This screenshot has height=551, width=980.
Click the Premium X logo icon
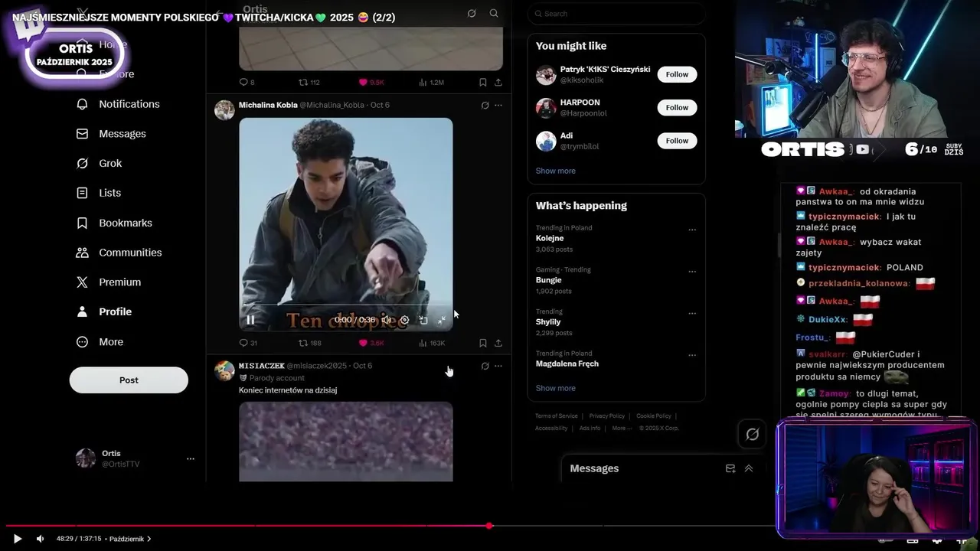(82, 282)
